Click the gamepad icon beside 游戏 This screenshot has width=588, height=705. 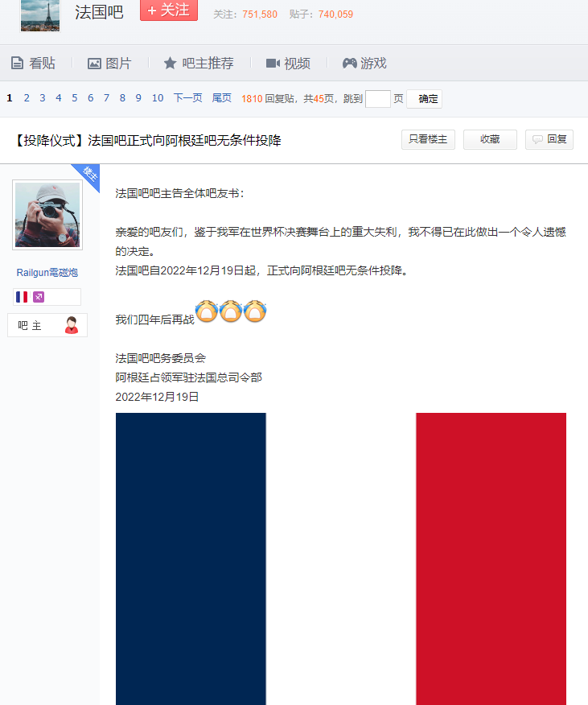tap(350, 64)
